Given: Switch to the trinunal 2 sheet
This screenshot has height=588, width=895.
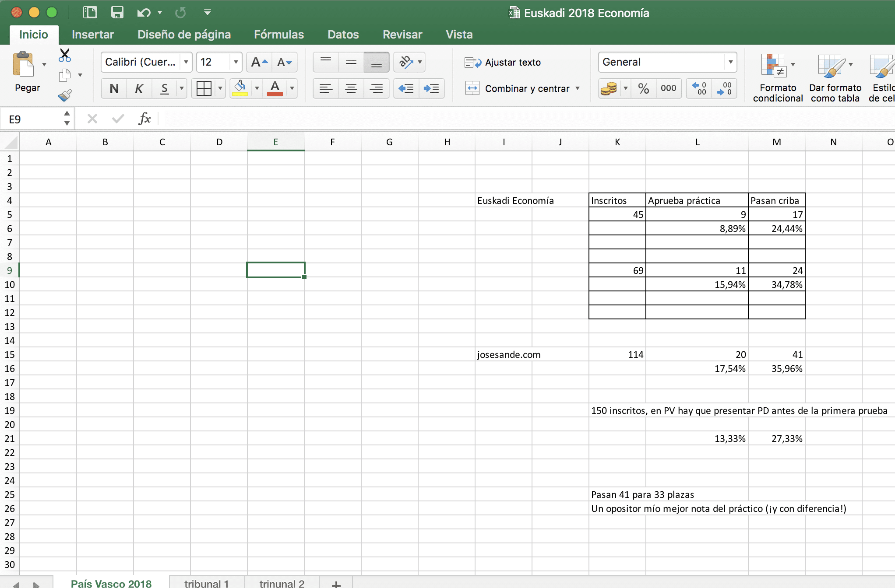Looking at the screenshot, I should 282,583.
